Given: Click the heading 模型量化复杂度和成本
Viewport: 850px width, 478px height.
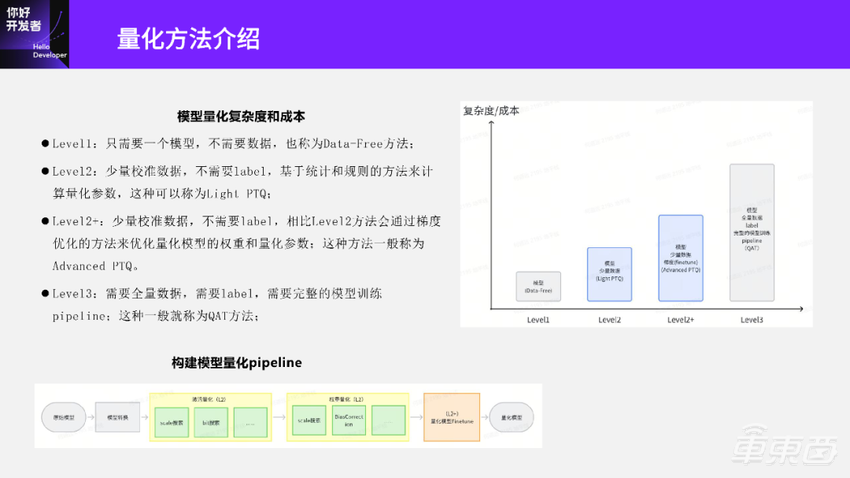Looking at the screenshot, I should point(241,116).
